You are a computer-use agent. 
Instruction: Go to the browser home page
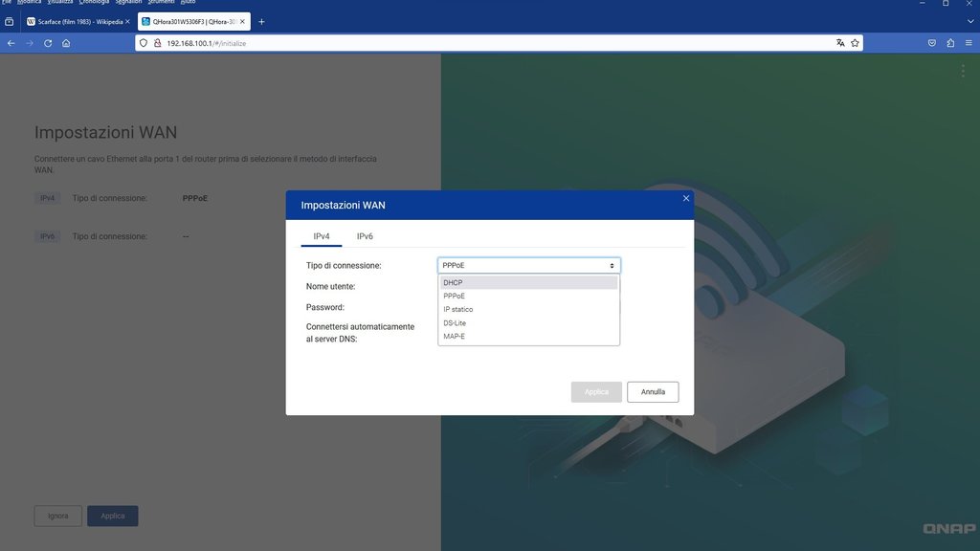pos(66,43)
